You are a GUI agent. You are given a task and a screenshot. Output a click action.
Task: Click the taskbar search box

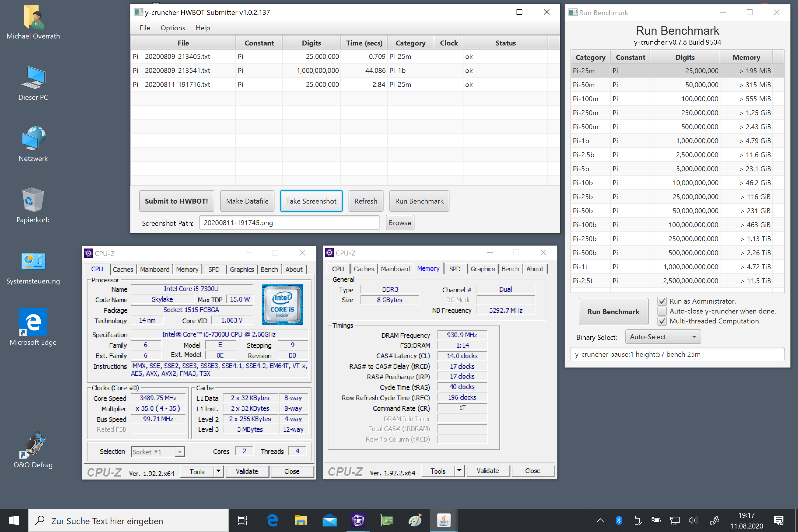click(x=128, y=520)
